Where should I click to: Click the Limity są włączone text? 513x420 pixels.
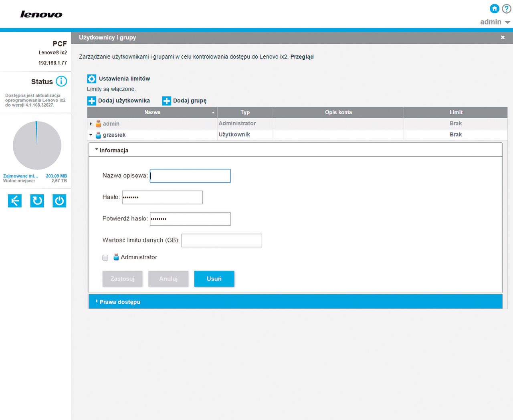(x=111, y=89)
